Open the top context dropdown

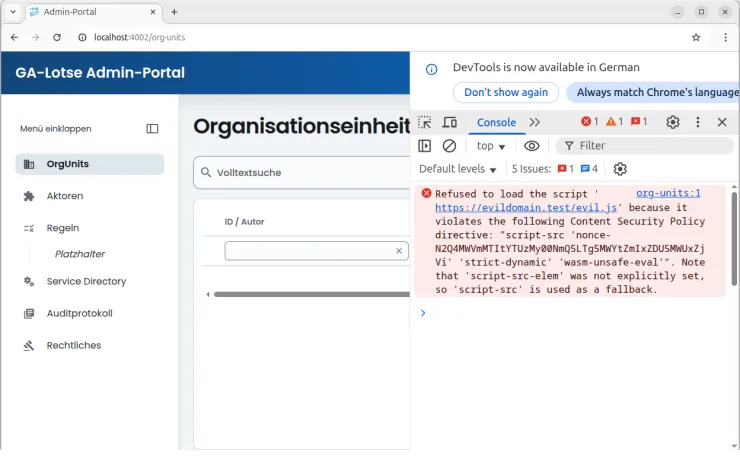pos(491,146)
